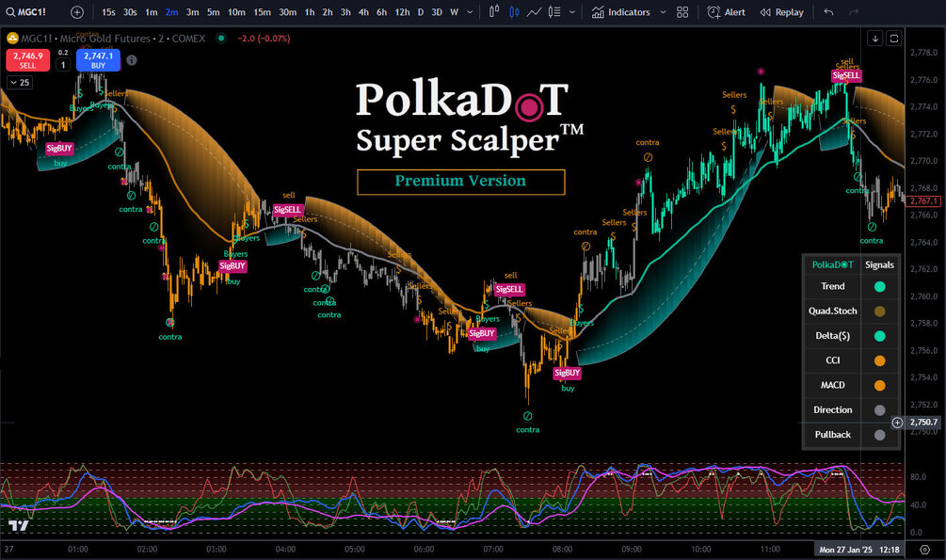Create a new Alert

click(727, 12)
